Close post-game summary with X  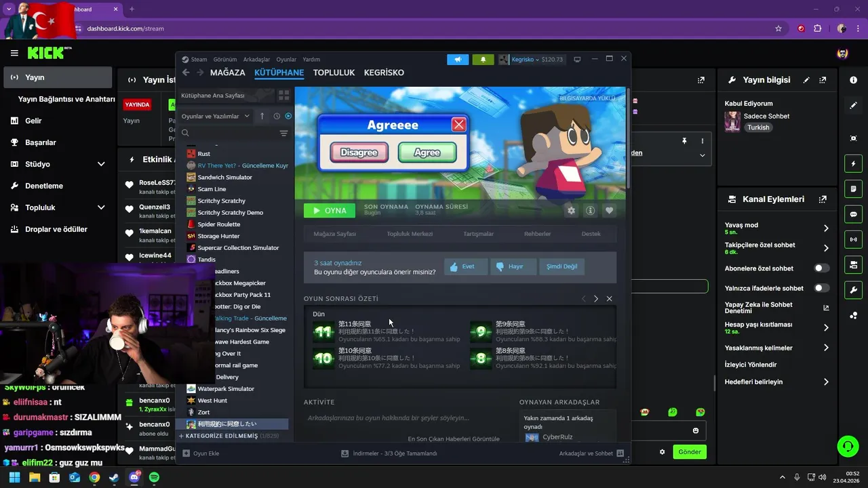(609, 299)
